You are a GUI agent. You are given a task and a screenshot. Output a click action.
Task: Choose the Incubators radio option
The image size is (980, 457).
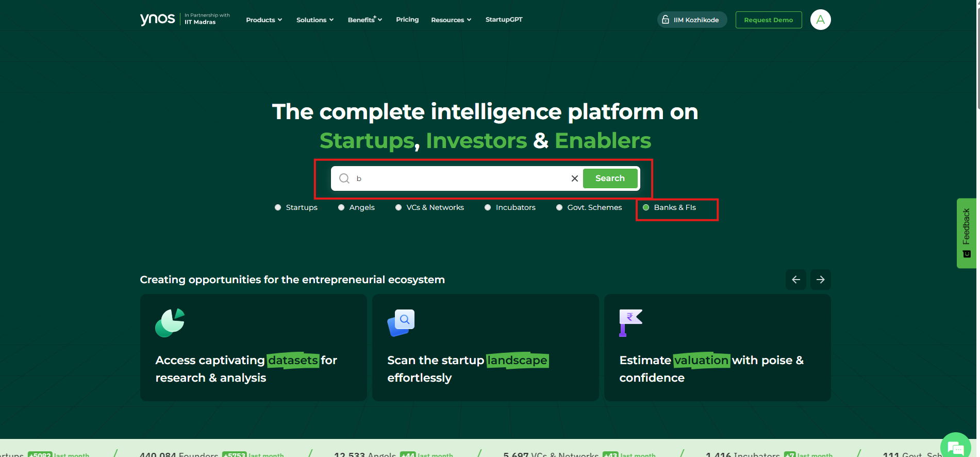[x=488, y=207]
